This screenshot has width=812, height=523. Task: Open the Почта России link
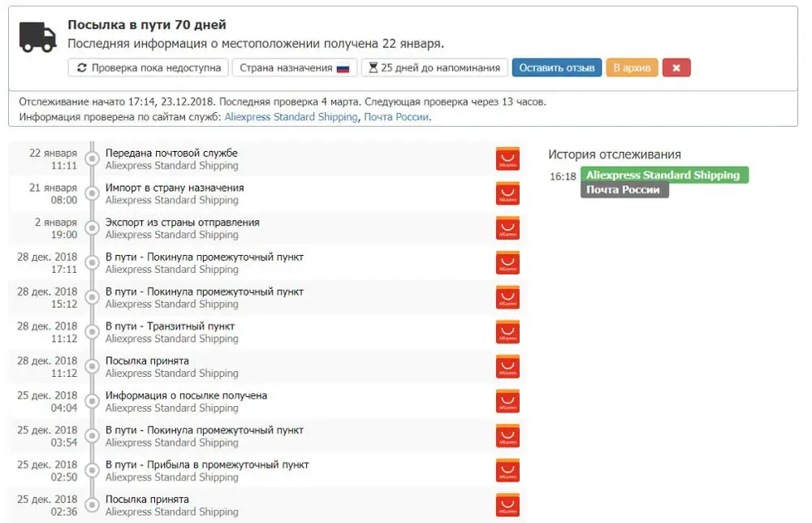click(x=396, y=117)
